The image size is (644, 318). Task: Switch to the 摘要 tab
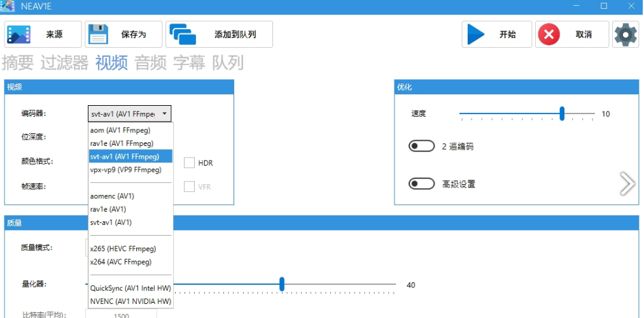(x=18, y=62)
